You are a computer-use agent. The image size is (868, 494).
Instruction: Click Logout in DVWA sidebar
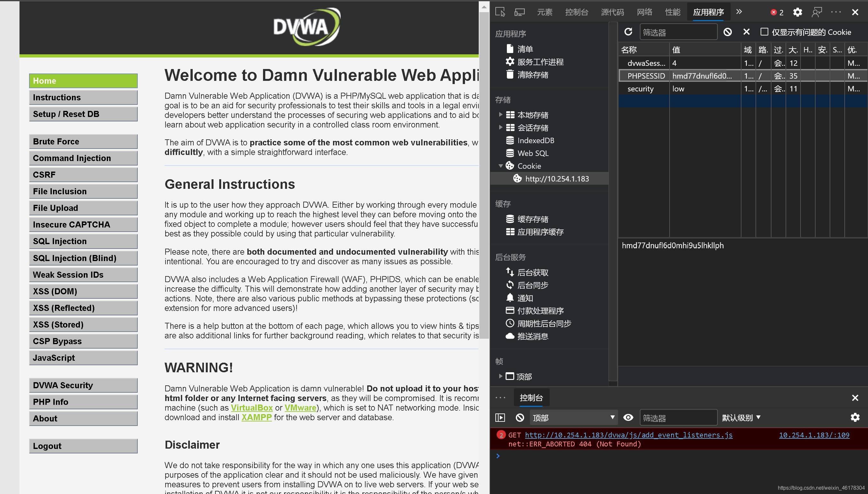click(83, 446)
